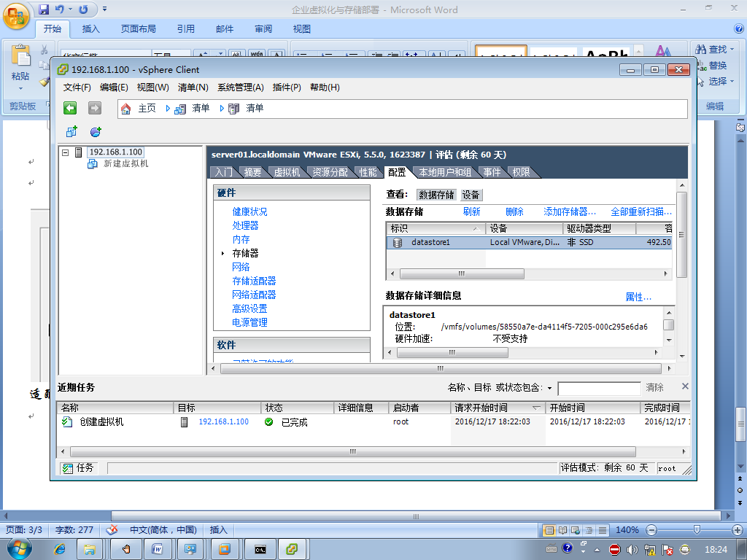Click the green back navigation arrow
This screenshot has height=560, width=747.
[70, 108]
